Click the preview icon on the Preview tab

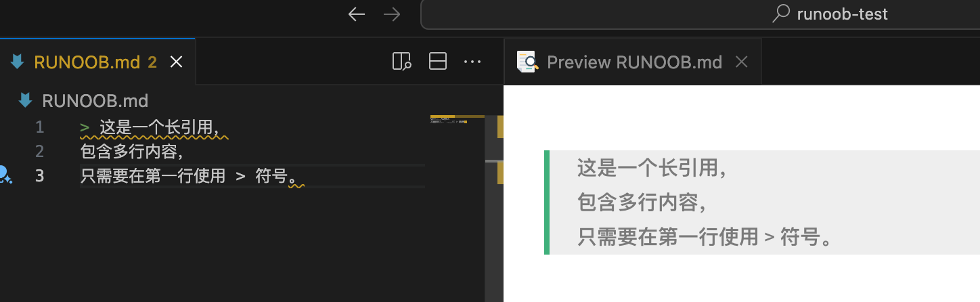[x=527, y=62]
